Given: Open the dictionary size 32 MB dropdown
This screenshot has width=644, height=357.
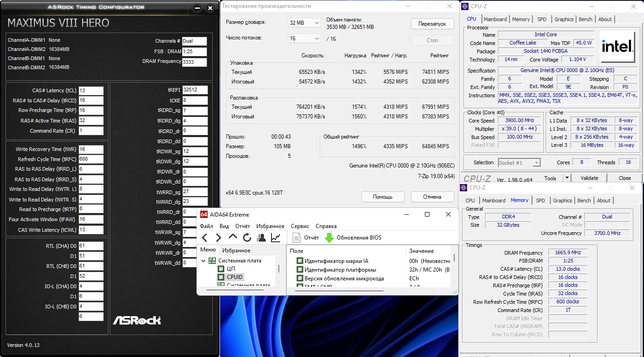Looking at the screenshot, I should click(x=304, y=23).
